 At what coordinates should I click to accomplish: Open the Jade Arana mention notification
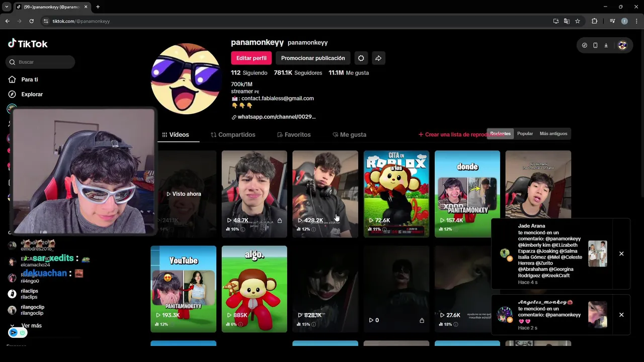tap(560, 254)
